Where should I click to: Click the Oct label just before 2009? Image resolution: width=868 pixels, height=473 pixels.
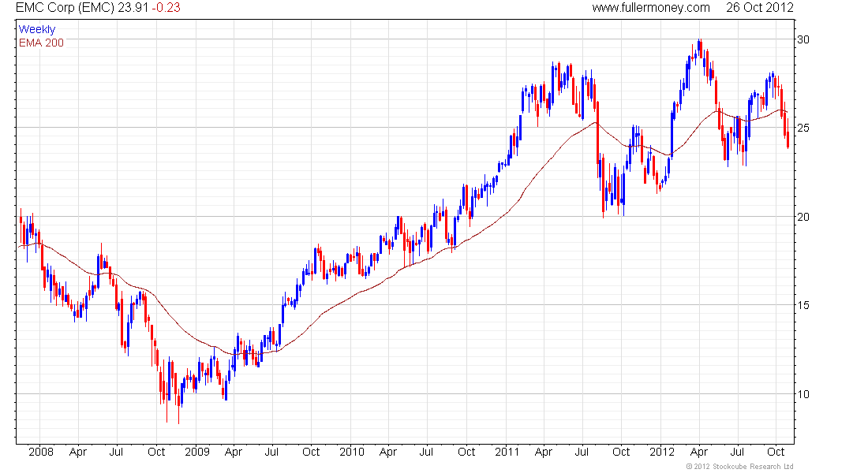pos(156,452)
